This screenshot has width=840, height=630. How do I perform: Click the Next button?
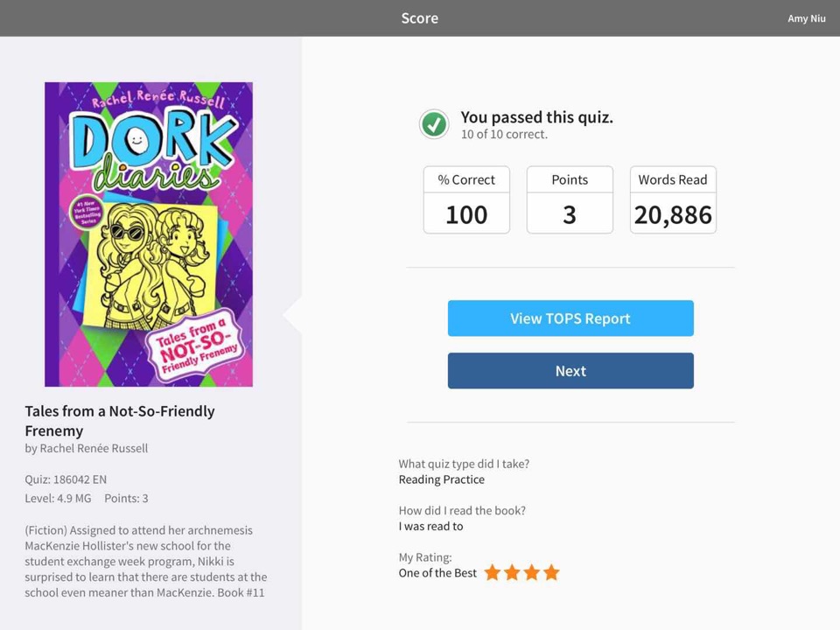[x=570, y=371]
